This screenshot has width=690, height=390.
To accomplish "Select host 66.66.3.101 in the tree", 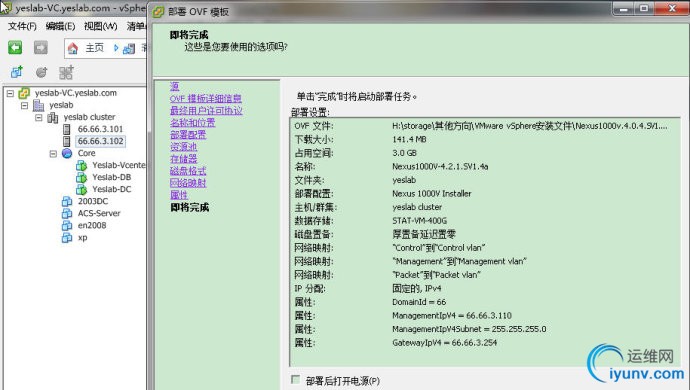I will tap(100, 129).
